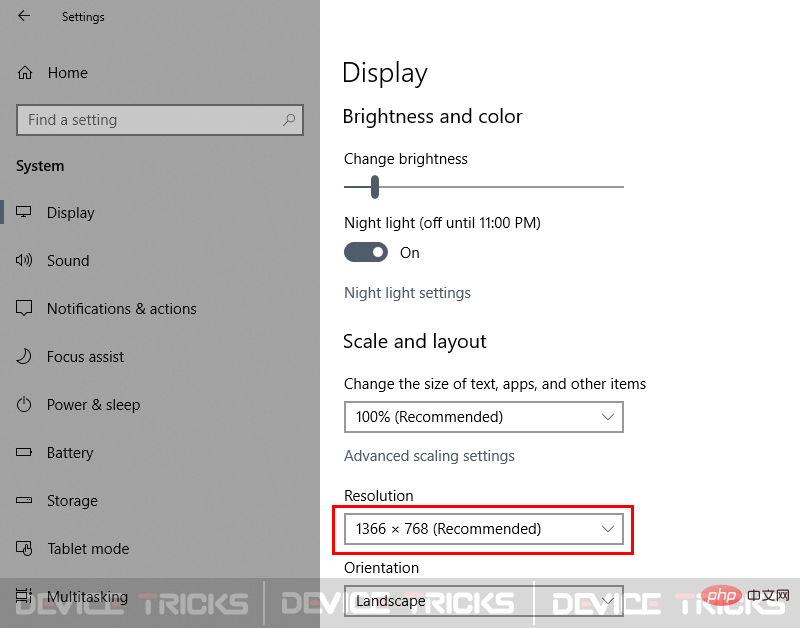800x628 pixels.
Task: Open Battery settings
Action: (70, 453)
